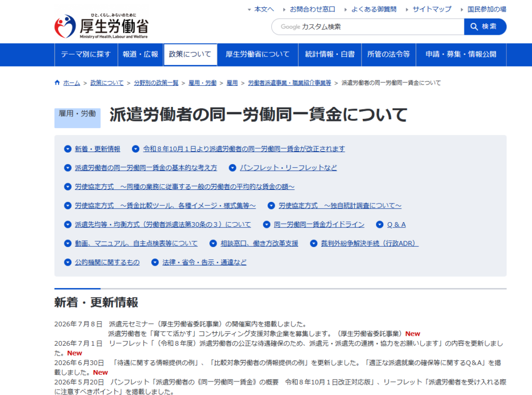Screen dimensions: 532x395
Task: Click 2026年５月20日 news date
Action: [x=79, y=382]
